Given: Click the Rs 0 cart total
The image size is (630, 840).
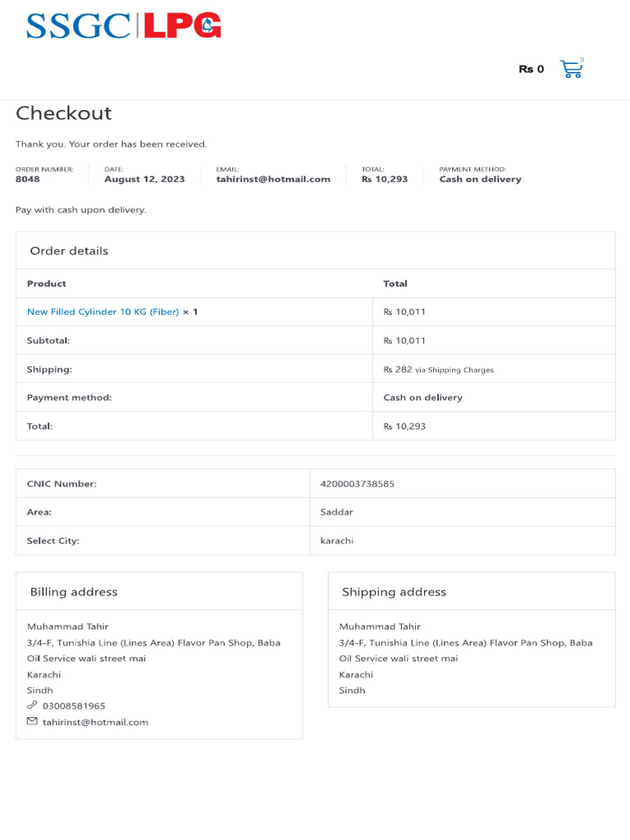Looking at the screenshot, I should pos(531,70).
